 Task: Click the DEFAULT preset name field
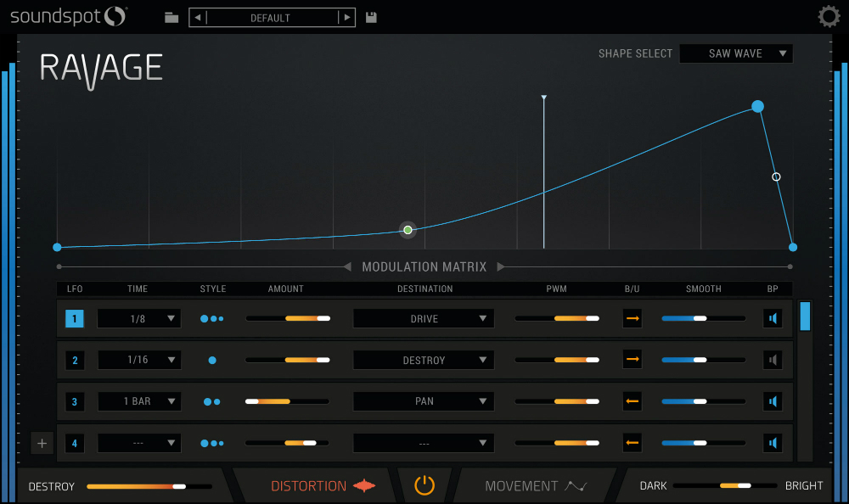click(271, 17)
